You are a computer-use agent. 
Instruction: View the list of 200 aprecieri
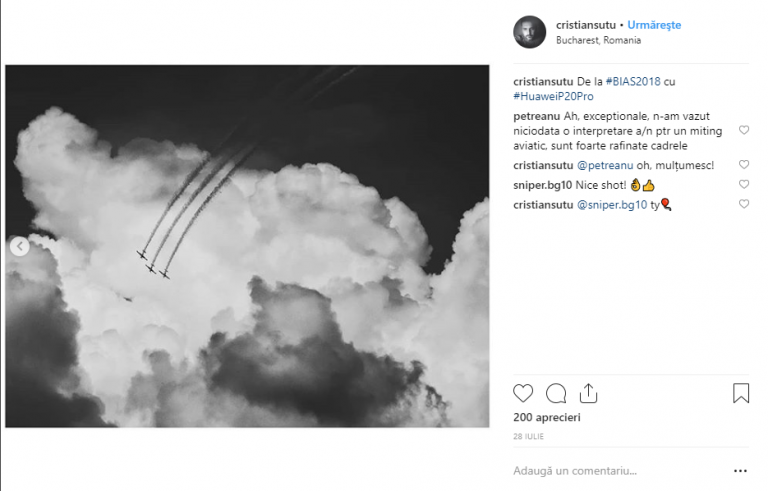point(547,417)
